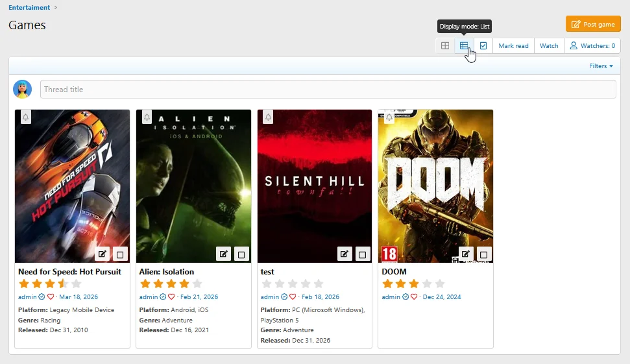Open the Alien Isolation cover image

coord(193,186)
